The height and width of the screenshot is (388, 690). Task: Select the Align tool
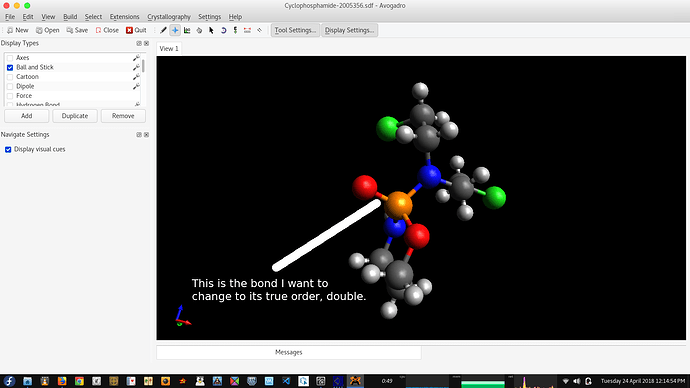[x=260, y=30]
